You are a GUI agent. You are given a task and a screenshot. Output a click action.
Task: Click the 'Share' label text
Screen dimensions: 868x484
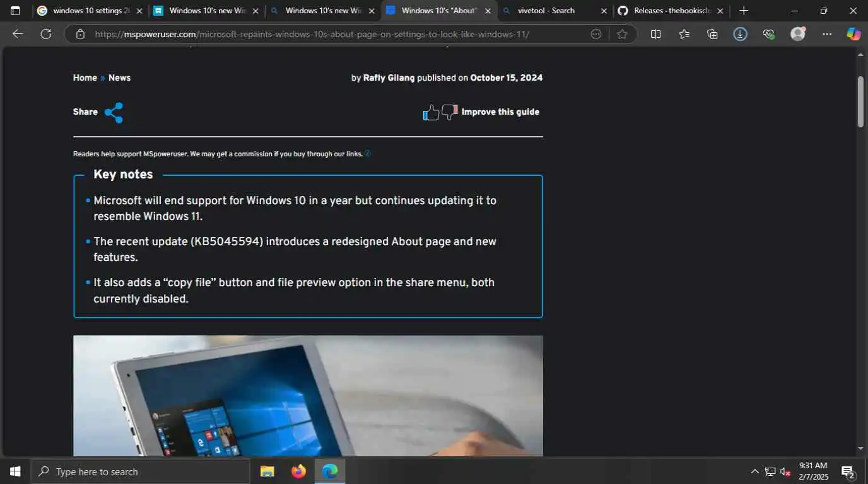85,112
